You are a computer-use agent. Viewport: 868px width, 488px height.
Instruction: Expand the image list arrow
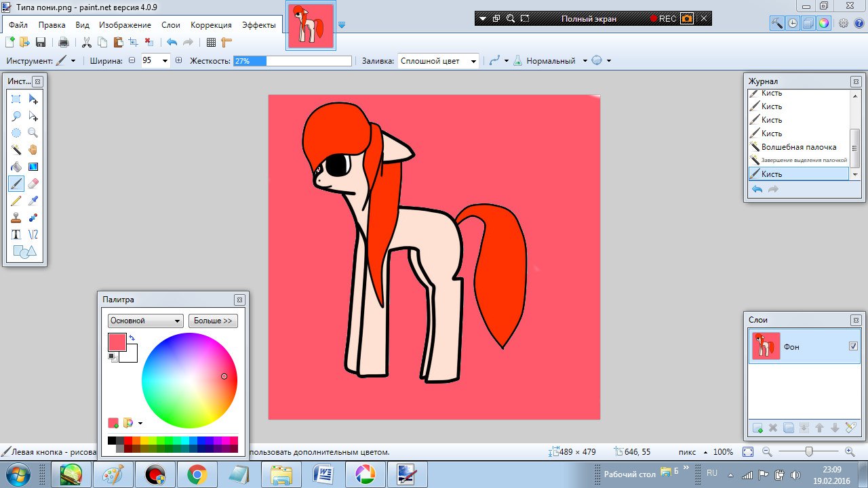pos(342,25)
